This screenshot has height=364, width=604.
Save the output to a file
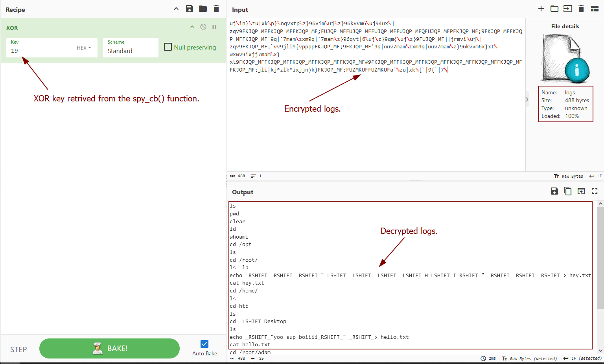[x=554, y=191]
